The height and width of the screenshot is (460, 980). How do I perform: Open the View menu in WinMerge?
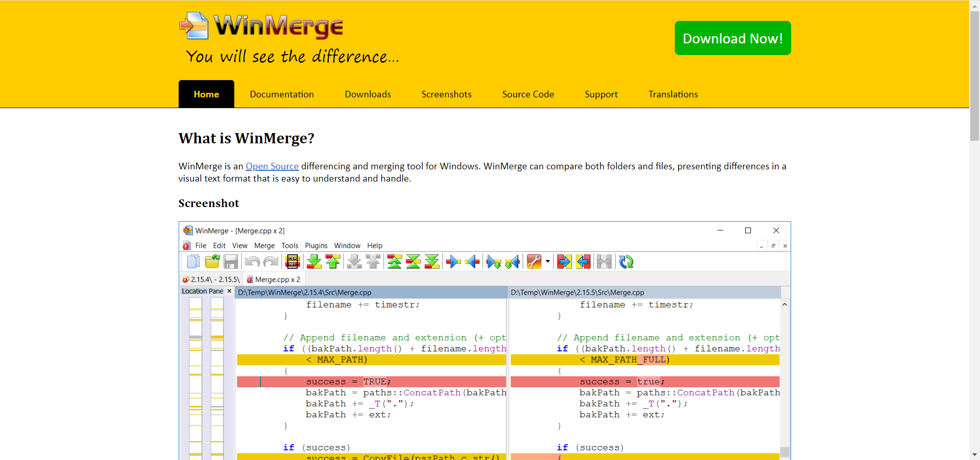(240, 246)
